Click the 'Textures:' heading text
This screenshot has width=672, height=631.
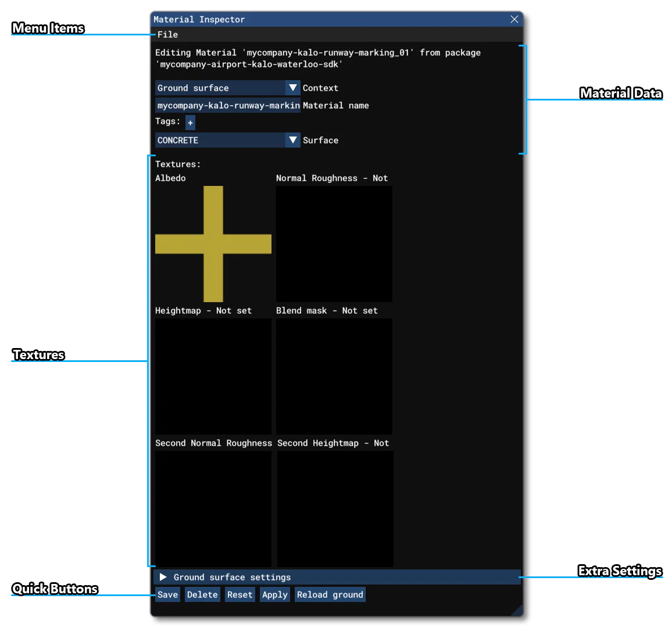coord(178,164)
